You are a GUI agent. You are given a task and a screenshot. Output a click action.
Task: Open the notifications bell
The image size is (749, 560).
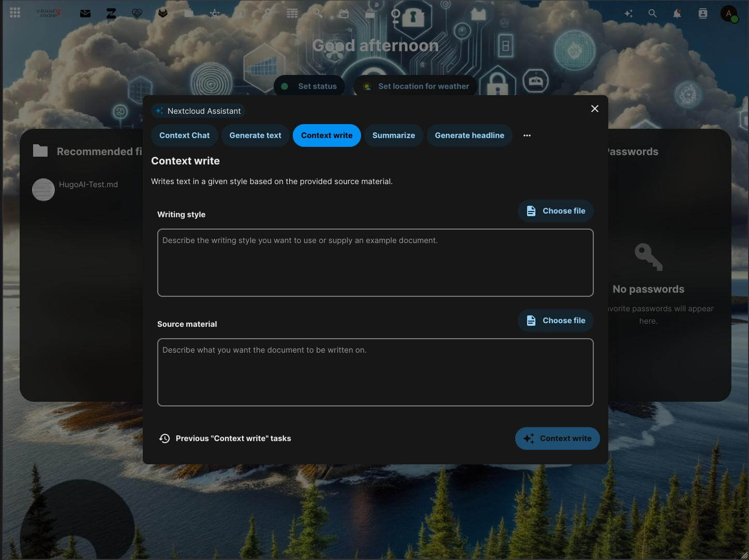click(x=677, y=13)
